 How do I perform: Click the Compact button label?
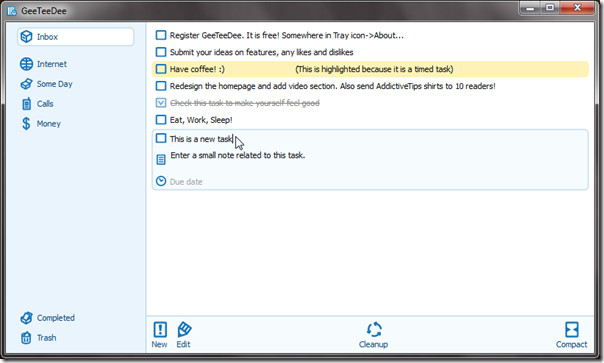click(572, 345)
